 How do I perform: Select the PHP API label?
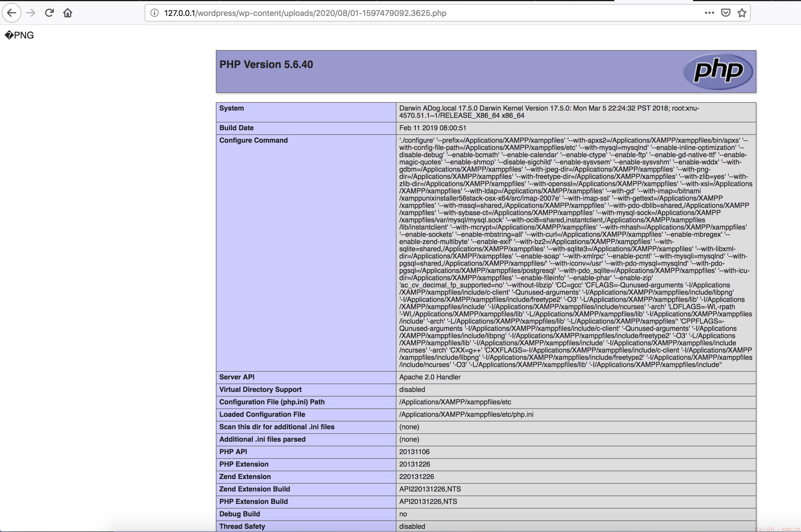pos(233,452)
